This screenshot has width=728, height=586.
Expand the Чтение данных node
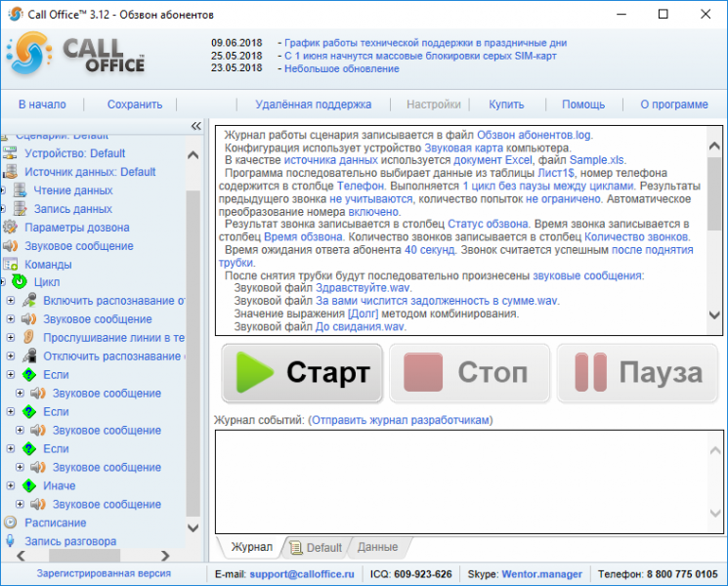(x=2, y=190)
